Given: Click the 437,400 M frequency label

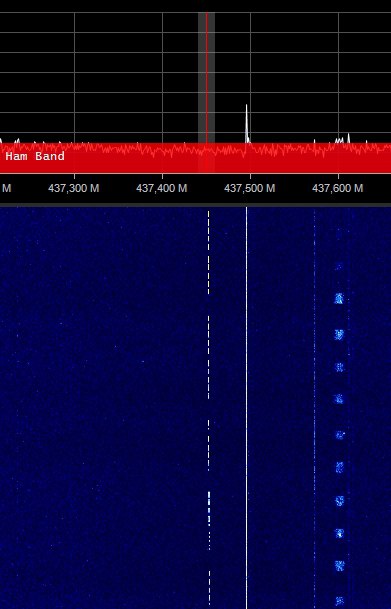Looking at the screenshot, I should 162,188.
